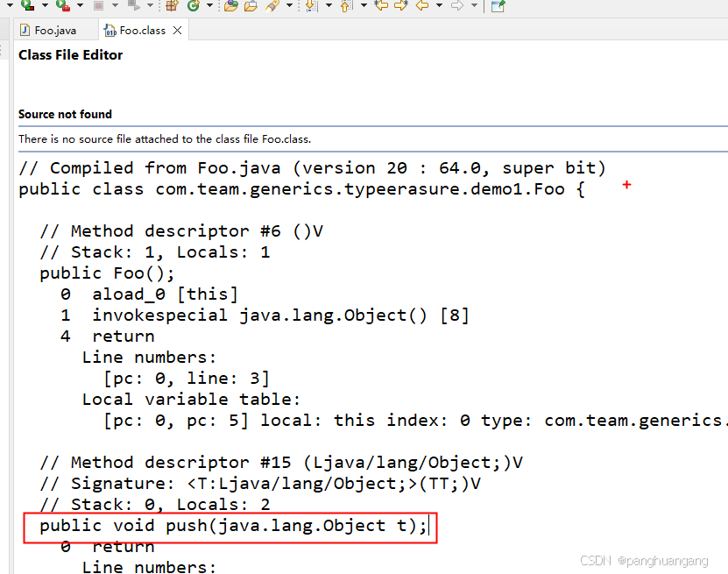The width and height of the screenshot is (728, 574).
Task: Click '// Stack: 0, Locals: 2' line
Action: click(x=155, y=505)
